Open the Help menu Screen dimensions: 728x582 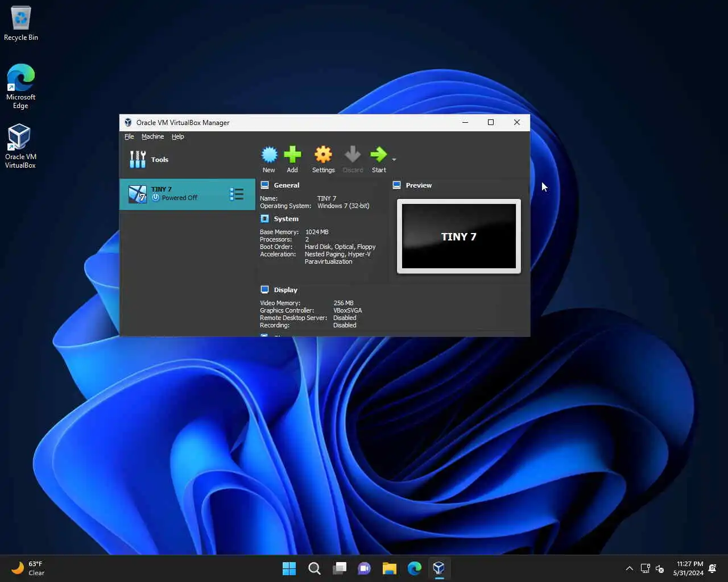(x=178, y=136)
